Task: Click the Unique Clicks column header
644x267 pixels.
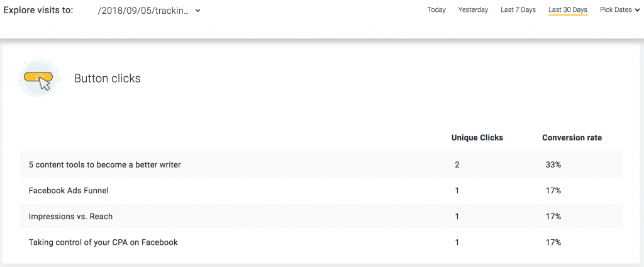Action: point(477,138)
